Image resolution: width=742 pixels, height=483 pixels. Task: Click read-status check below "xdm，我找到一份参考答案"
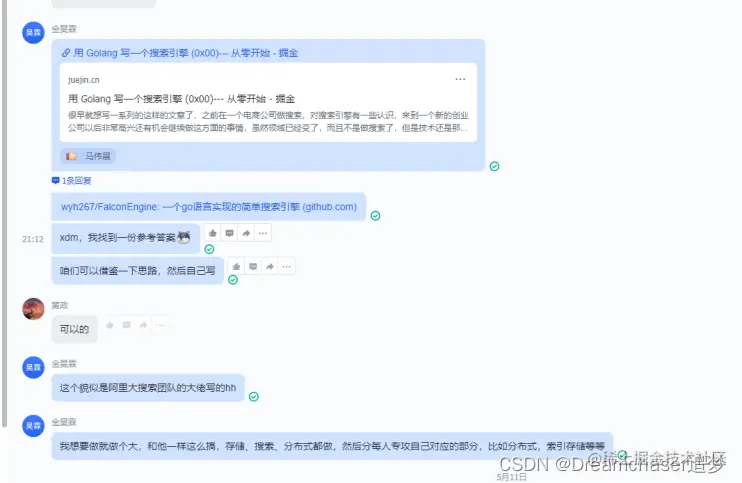point(209,249)
